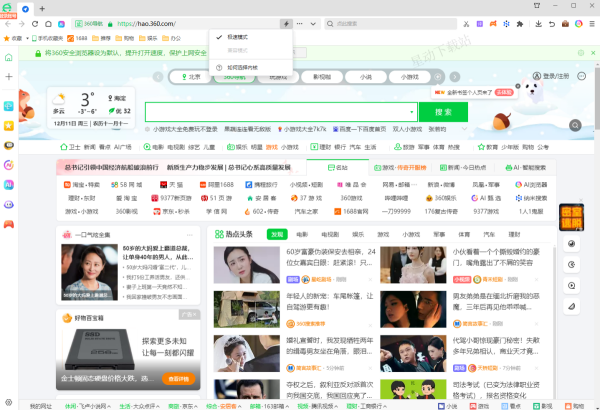Click the sidebar plus add icon
Image resolution: width=600 pixels, height=410 pixels.
9,77
